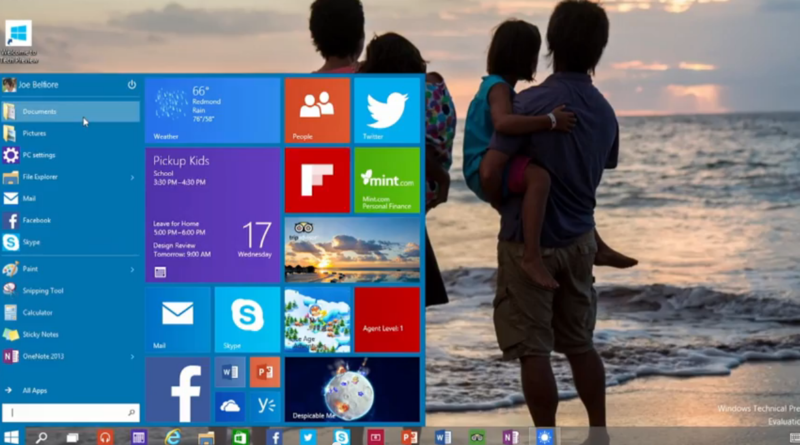This screenshot has width=800, height=445.
Task: Open taskbar Search magnifier
Action: click(x=41, y=437)
